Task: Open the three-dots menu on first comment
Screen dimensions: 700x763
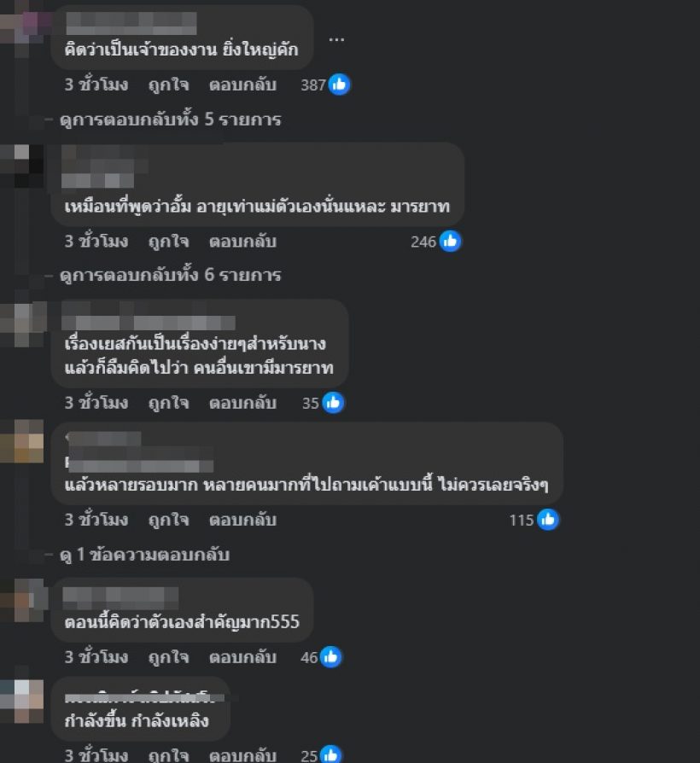Action: point(336,39)
